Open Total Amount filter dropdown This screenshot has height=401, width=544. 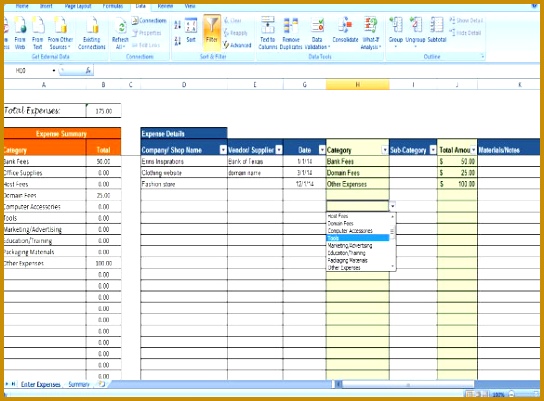pyautogui.click(x=473, y=150)
